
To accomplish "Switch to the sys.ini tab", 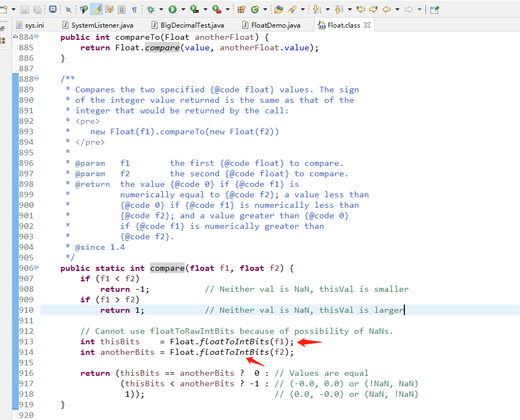I will tap(30, 25).
